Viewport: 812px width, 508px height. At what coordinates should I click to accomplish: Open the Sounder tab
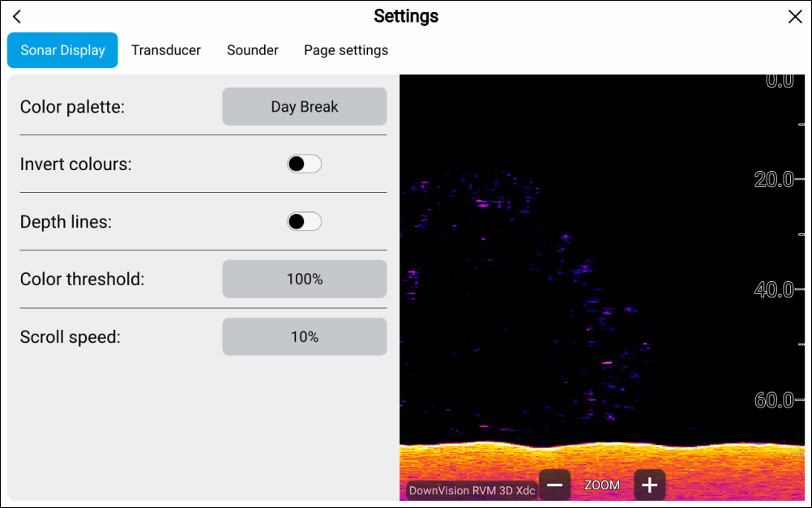[253, 50]
